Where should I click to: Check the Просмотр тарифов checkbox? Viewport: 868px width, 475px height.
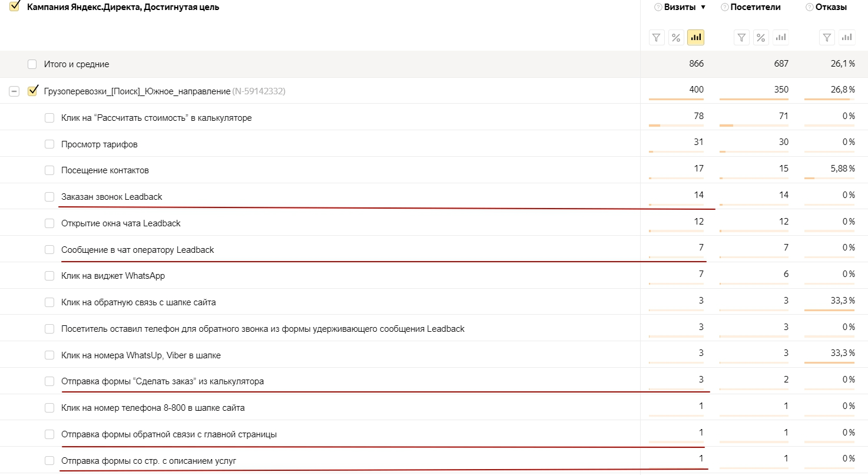(49, 144)
